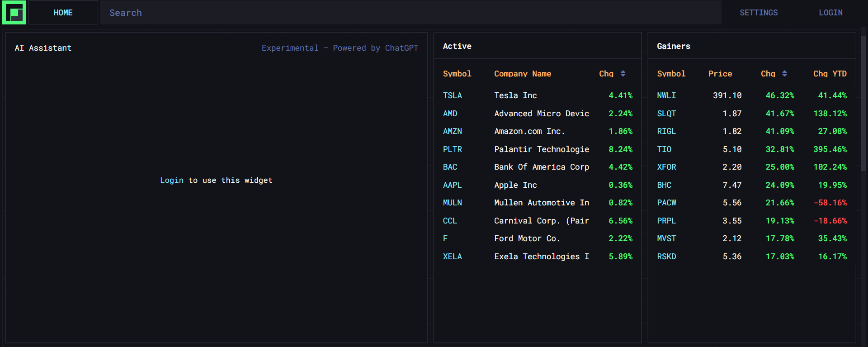Click 'Exela Technologies I' company name
The image size is (868, 347).
coord(542,257)
